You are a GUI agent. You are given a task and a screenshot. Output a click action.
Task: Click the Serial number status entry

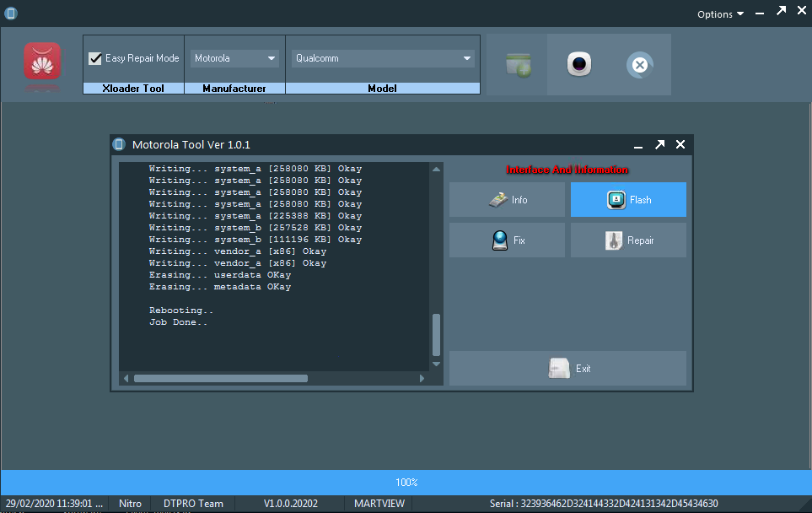[x=604, y=503]
